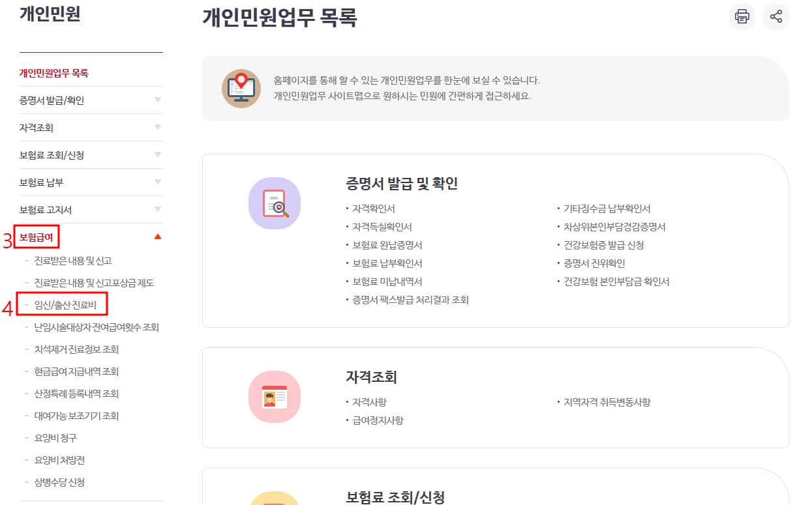
Task: Expand 보험료 조회/신청 sidebar arrow
Action: pyautogui.click(x=157, y=155)
